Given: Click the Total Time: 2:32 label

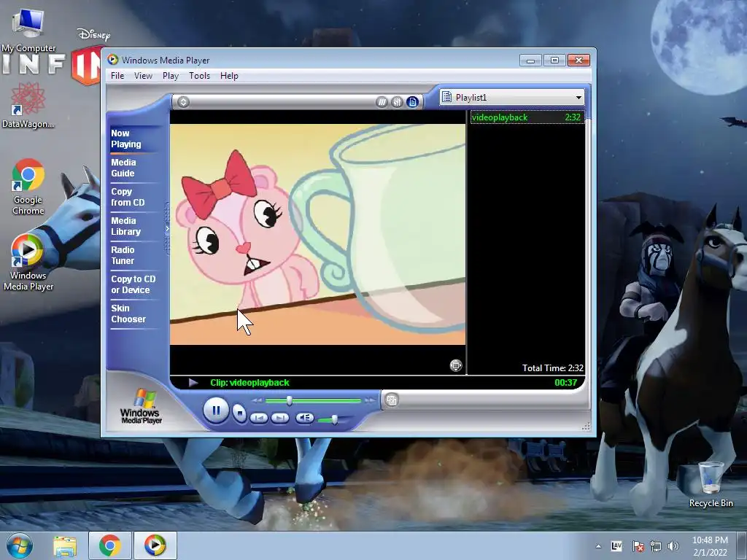Looking at the screenshot, I should coord(553,367).
